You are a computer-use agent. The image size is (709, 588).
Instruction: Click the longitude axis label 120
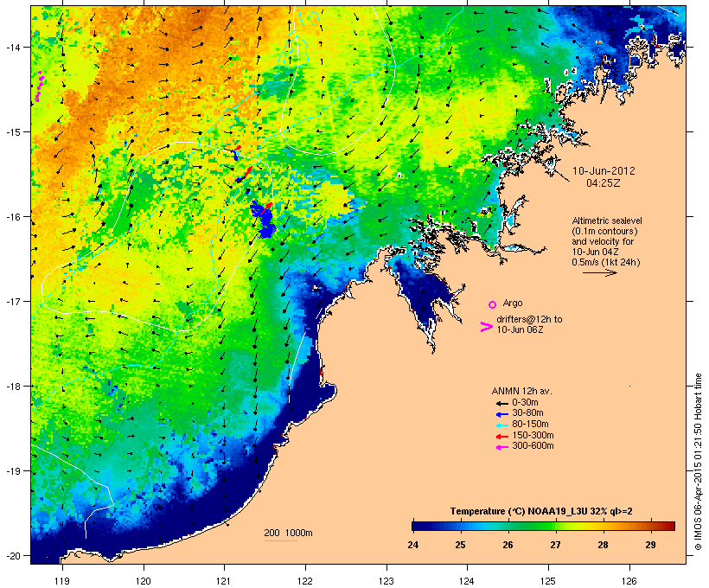point(144,581)
